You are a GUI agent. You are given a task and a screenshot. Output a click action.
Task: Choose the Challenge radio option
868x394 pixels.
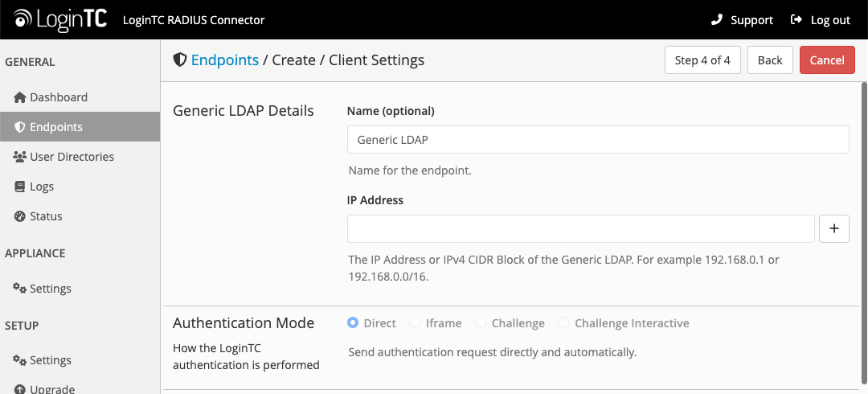[480, 323]
